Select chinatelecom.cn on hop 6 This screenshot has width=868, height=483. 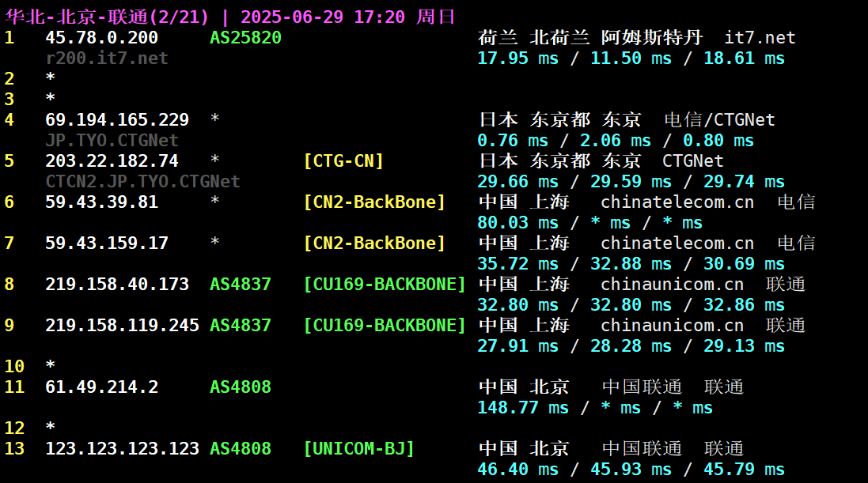(677, 202)
